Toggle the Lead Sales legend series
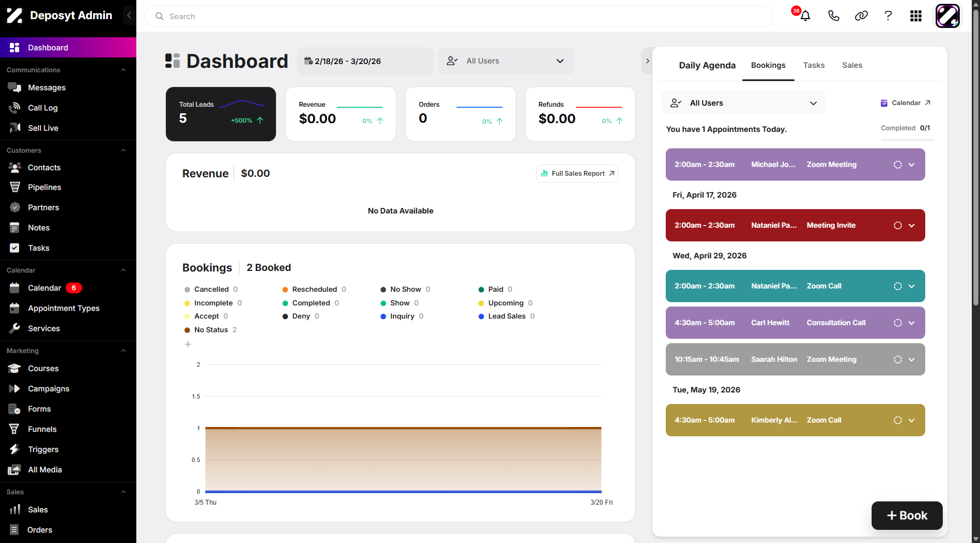This screenshot has width=980, height=543. [506, 316]
